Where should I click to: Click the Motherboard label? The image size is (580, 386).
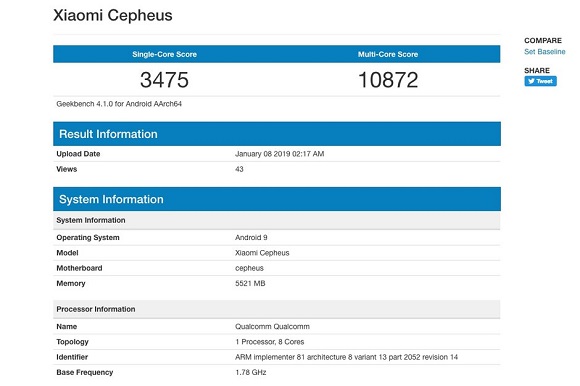(79, 268)
